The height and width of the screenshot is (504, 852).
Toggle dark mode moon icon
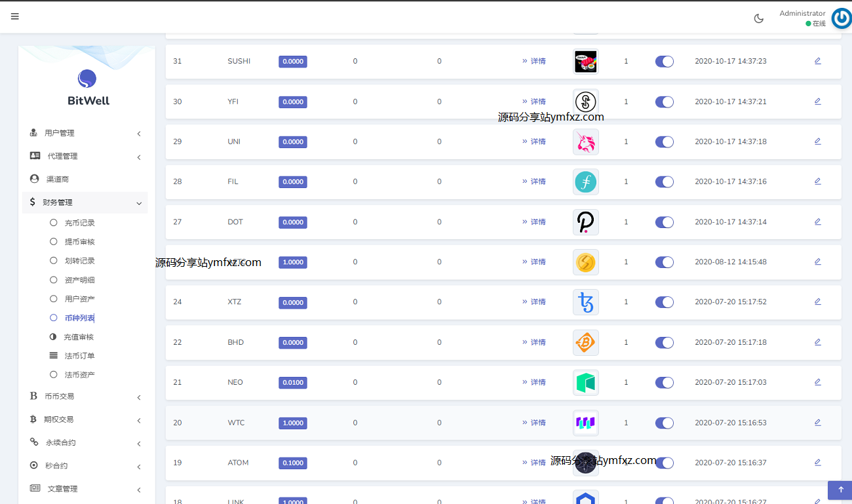pyautogui.click(x=759, y=18)
